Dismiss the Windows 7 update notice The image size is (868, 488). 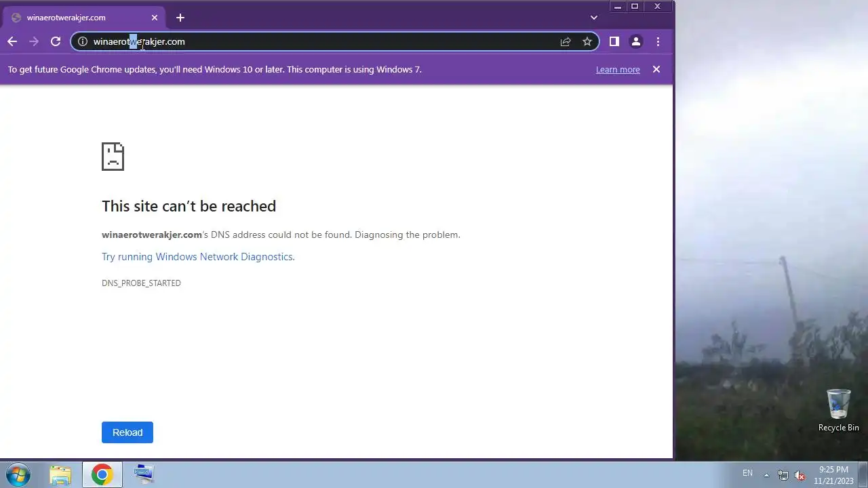pos(656,69)
